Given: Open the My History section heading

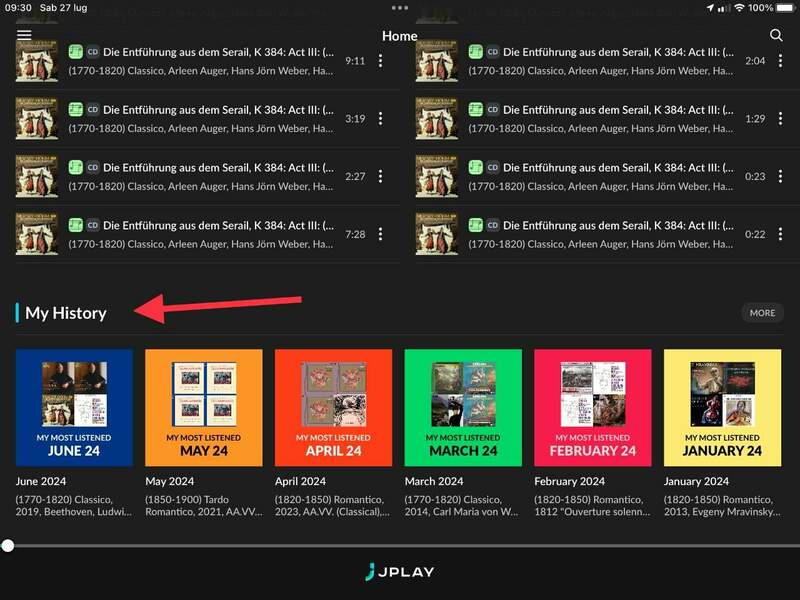Looking at the screenshot, I should pos(66,313).
